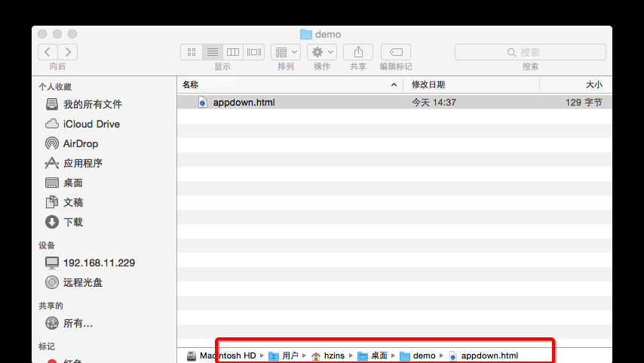Open AirDrop in the sidebar
The width and height of the screenshot is (644, 363).
click(72, 143)
